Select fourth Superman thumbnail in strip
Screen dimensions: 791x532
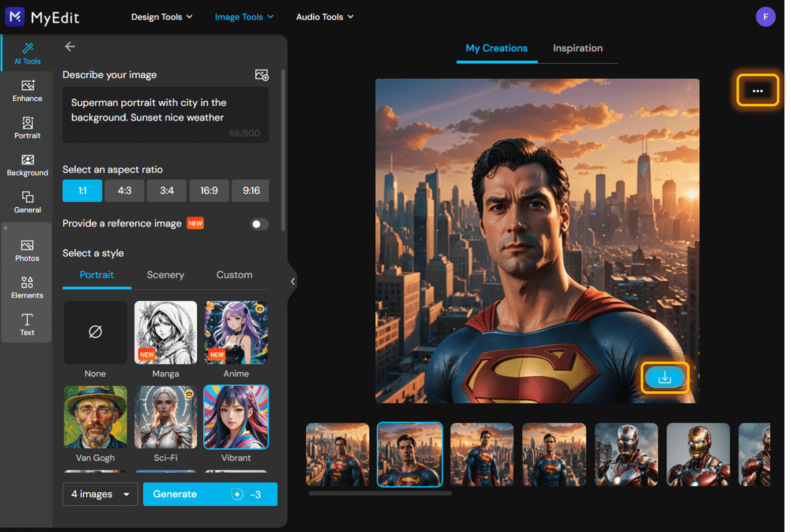click(554, 455)
